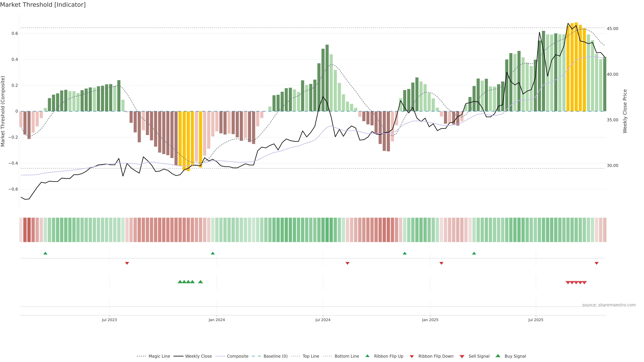
Task: Click Ribbon Flip Down legend triangle icon
Action: (x=412, y=356)
